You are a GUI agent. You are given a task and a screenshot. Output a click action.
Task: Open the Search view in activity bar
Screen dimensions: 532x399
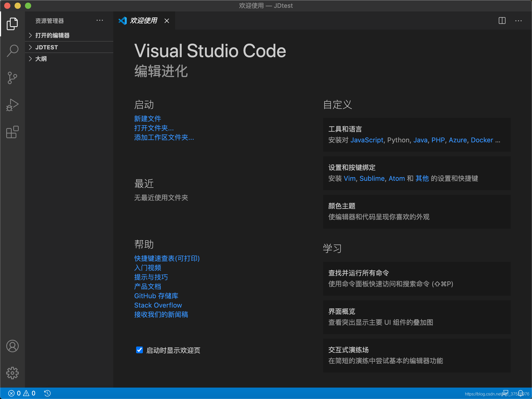(12, 50)
